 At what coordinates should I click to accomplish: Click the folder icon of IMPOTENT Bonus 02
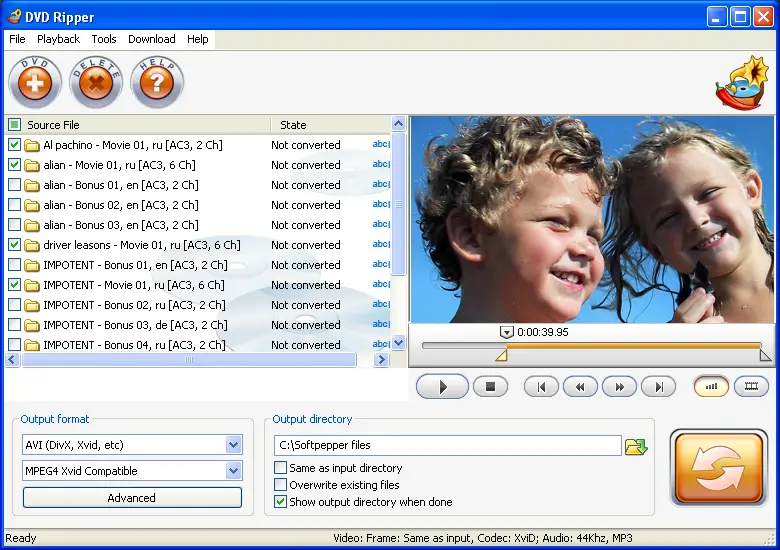32,305
